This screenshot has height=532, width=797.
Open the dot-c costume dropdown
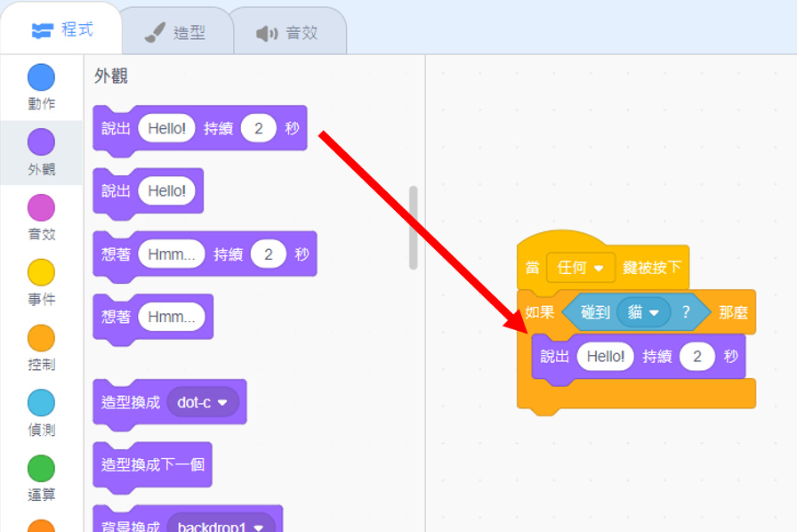click(203, 402)
